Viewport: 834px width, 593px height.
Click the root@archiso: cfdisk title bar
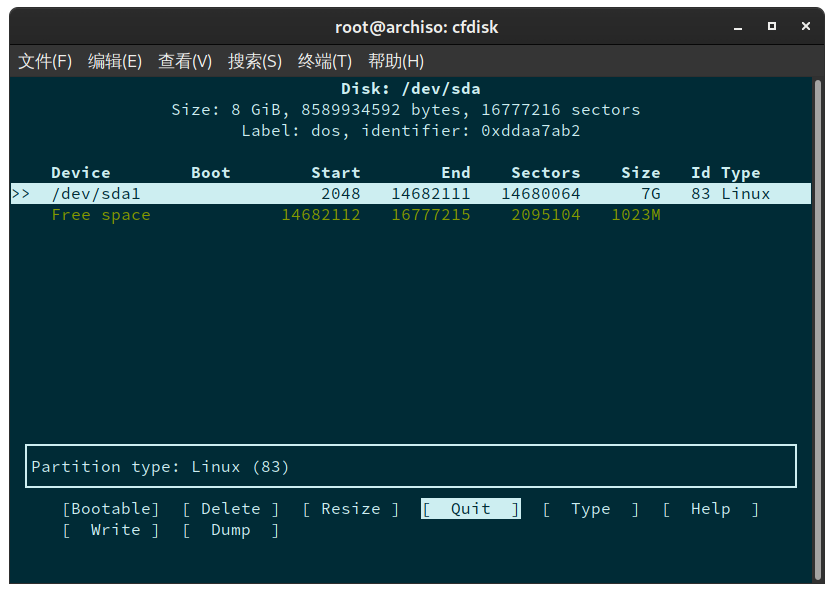click(x=417, y=27)
